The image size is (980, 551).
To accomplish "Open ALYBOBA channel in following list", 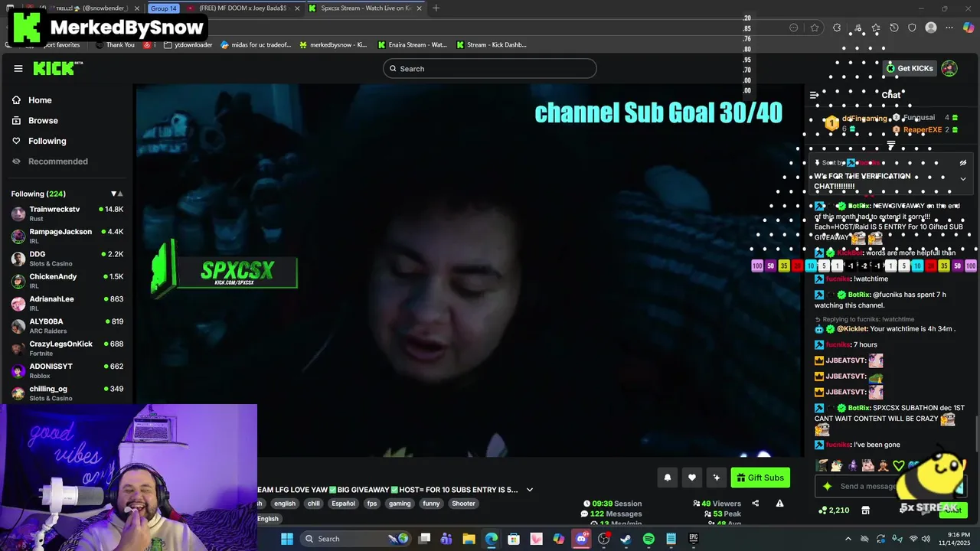I will point(67,325).
